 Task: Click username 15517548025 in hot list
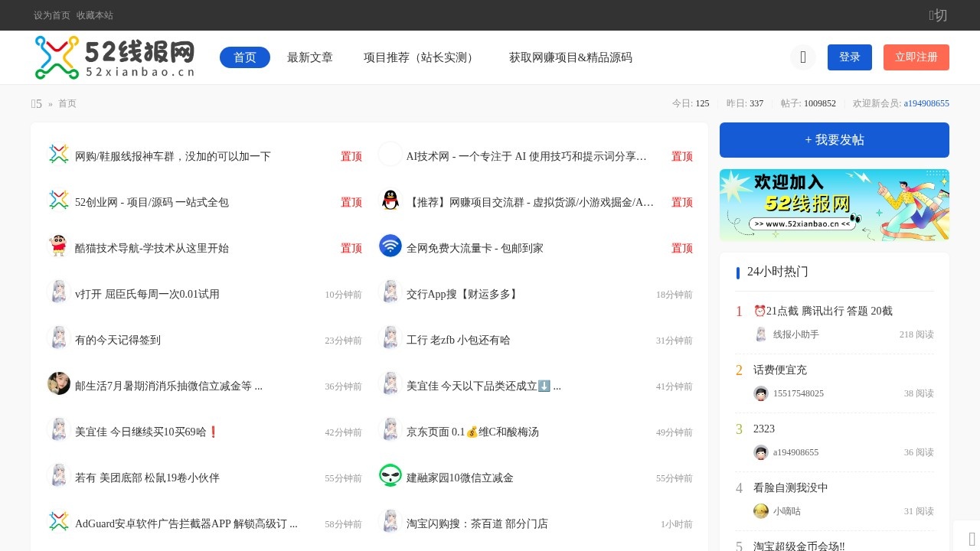click(799, 393)
